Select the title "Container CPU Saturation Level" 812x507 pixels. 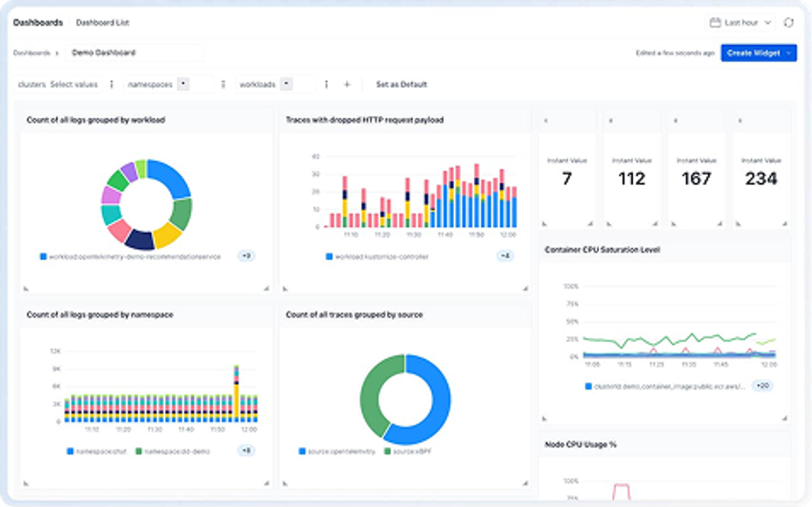602,250
